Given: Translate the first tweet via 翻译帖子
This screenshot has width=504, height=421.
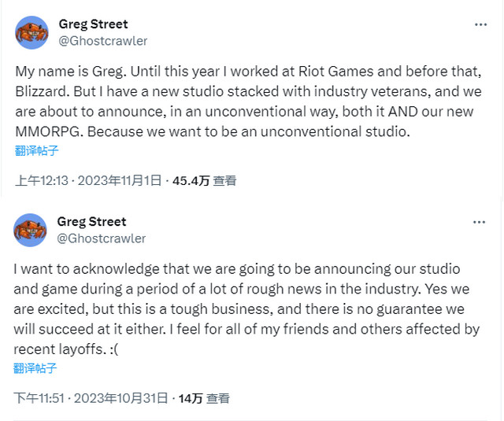Looking at the screenshot, I should [x=35, y=150].
